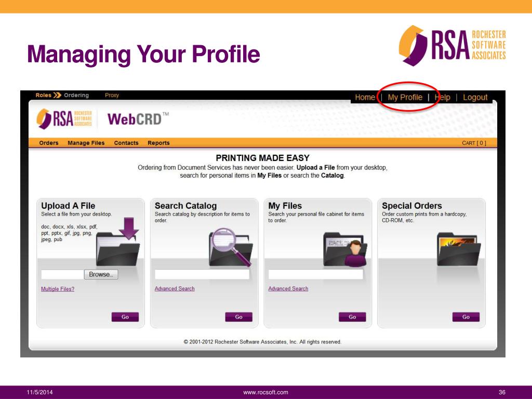
Task: Select the Ordering role
Action: click(x=76, y=96)
